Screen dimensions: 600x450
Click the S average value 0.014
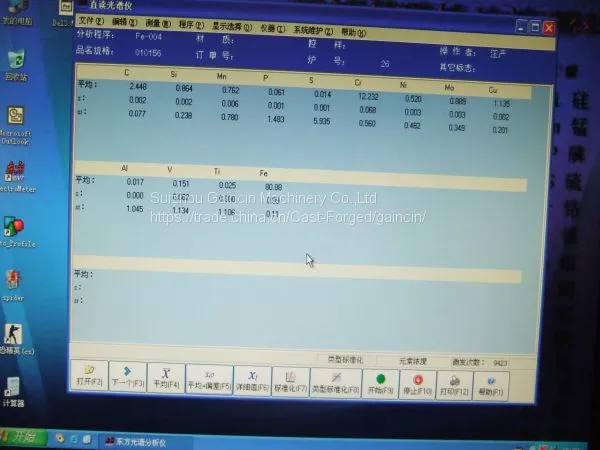pyautogui.click(x=323, y=94)
